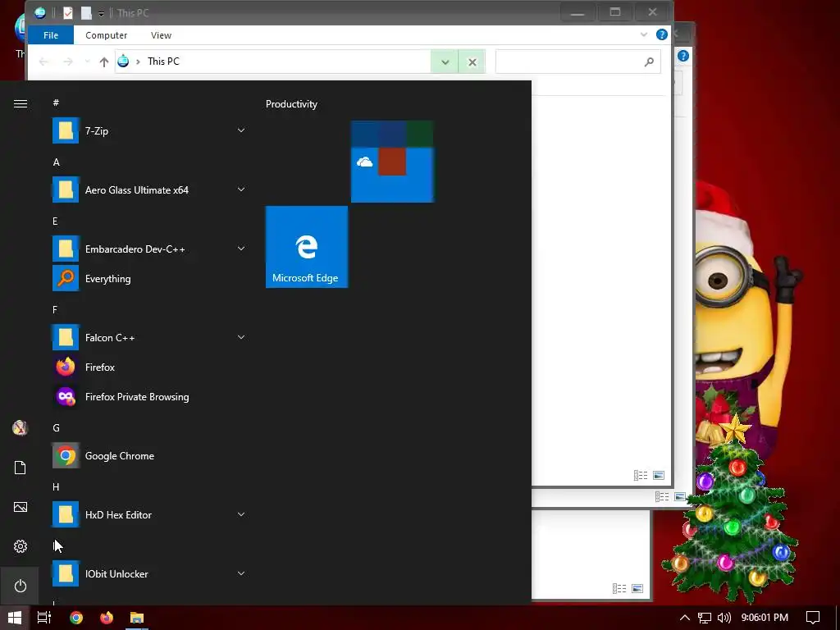840x630 pixels.
Task: Click the search magnifier icon in Explorer
Action: (650, 62)
